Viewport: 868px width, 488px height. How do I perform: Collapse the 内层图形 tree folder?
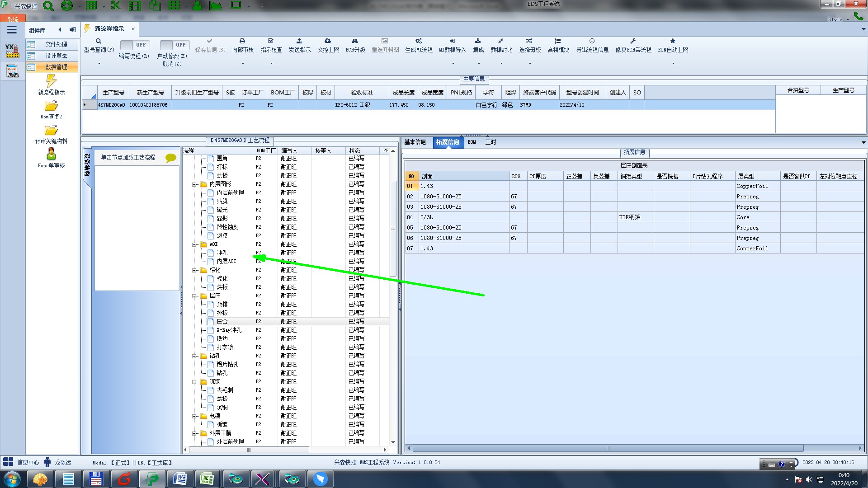click(195, 184)
